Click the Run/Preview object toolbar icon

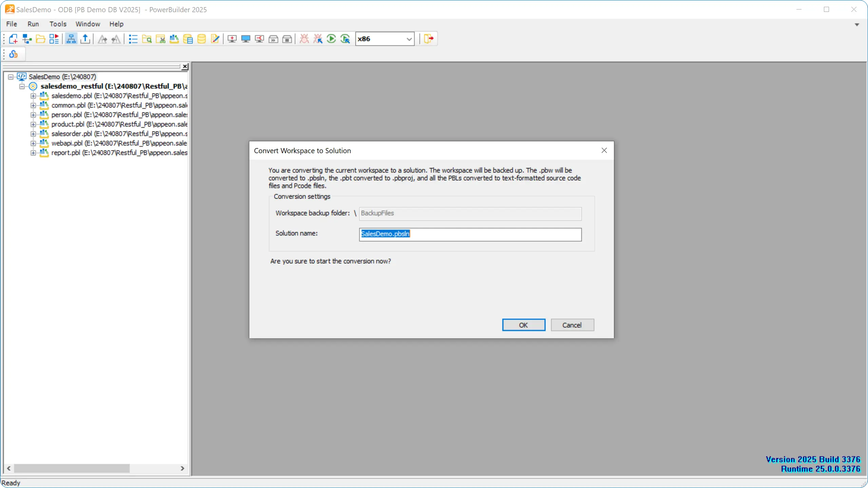click(54, 39)
